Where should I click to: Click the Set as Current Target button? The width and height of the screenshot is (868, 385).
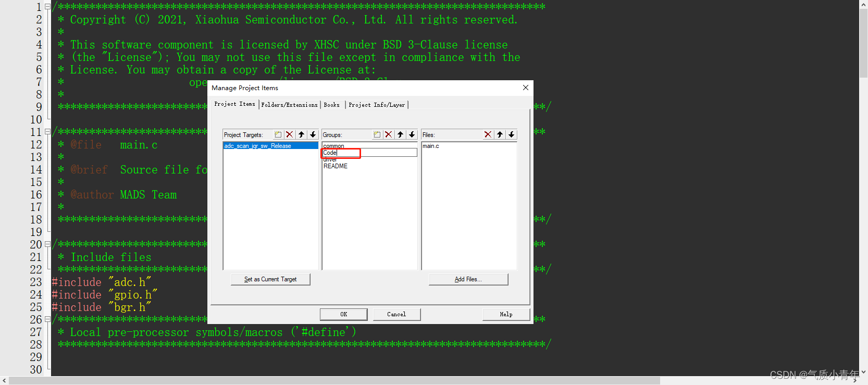(x=270, y=279)
